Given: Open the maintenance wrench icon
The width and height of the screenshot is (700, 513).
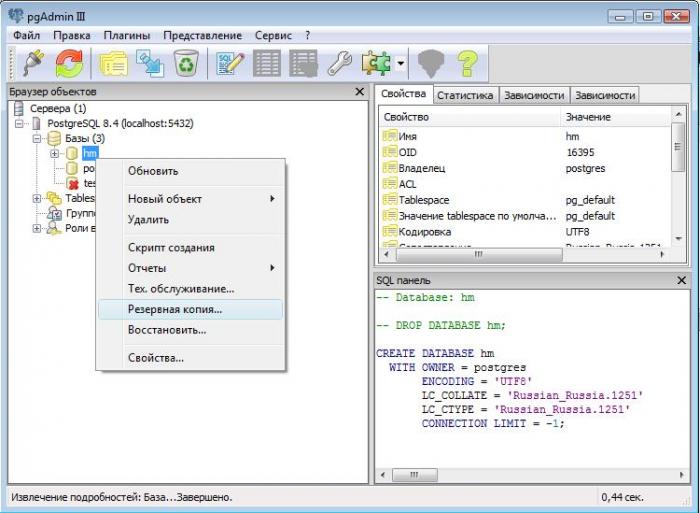Looking at the screenshot, I should (x=340, y=63).
